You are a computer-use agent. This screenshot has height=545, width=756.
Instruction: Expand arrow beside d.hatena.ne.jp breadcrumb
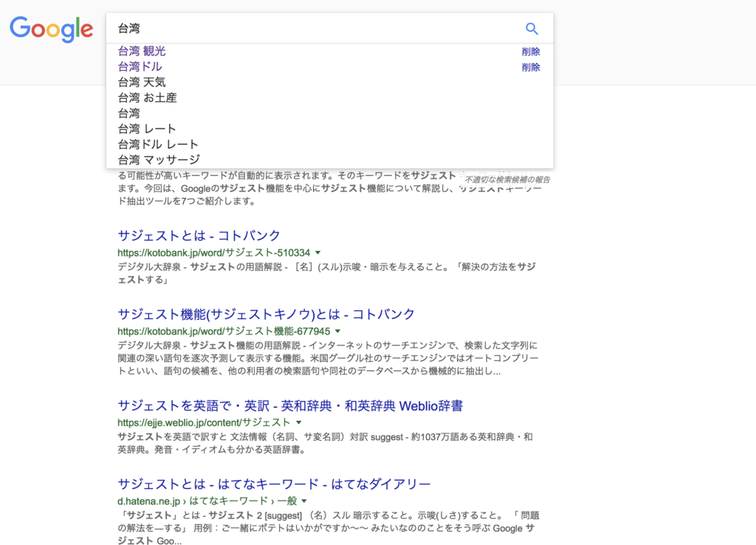point(304,501)
